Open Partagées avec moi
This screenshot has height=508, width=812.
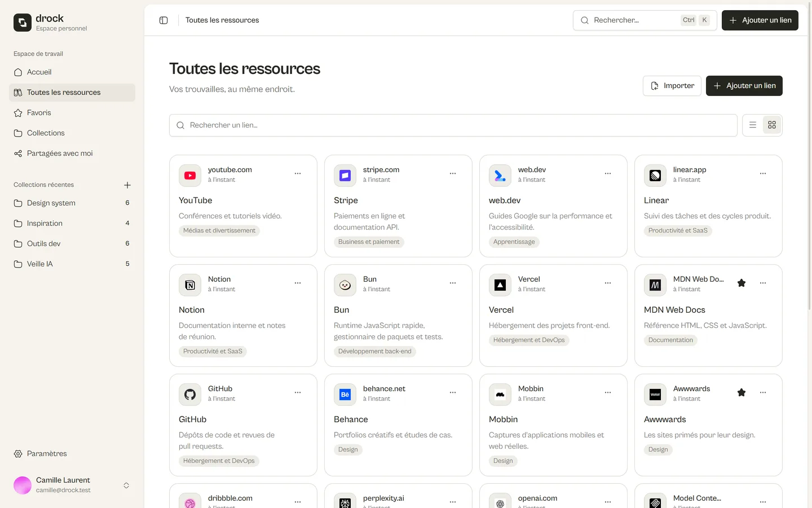pos(72,154)
